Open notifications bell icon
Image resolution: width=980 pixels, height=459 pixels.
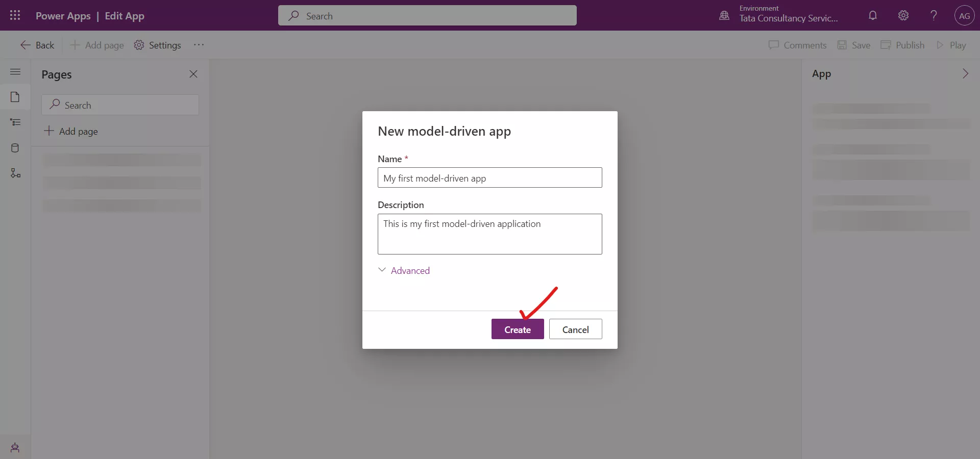pos(872,15)
